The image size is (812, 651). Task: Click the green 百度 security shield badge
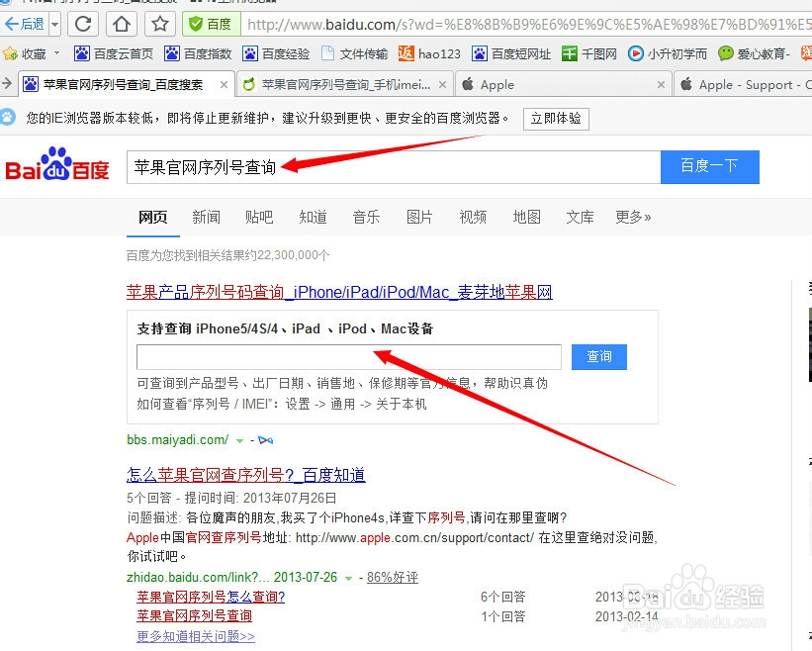point(212,24)
